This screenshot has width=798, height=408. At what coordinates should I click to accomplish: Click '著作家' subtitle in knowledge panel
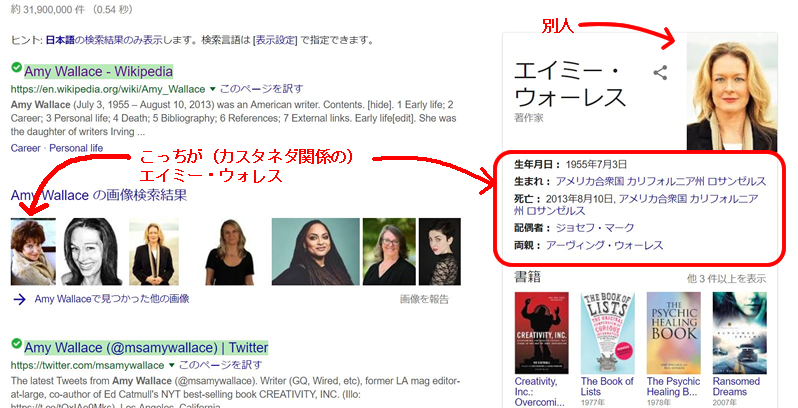pyautogui.click(x=529, y=118)
